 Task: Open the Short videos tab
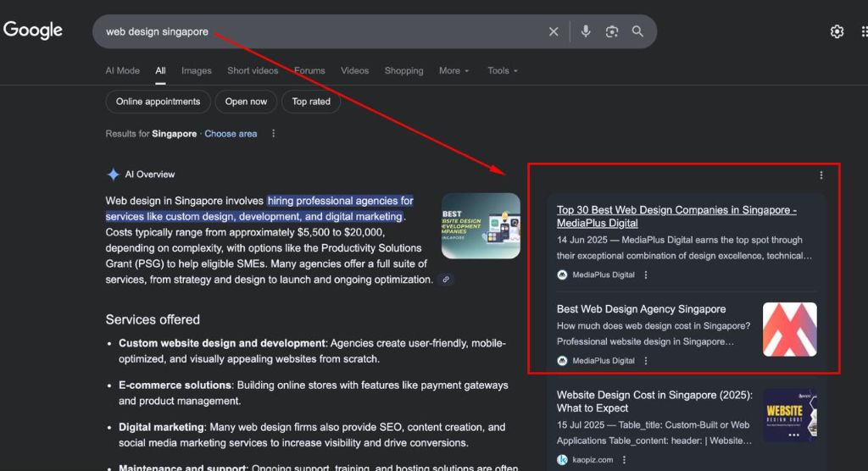tap(253, 71)
